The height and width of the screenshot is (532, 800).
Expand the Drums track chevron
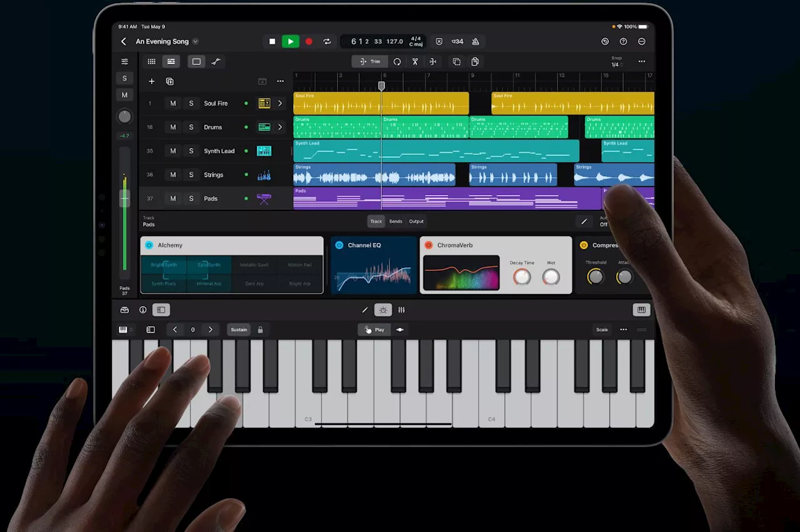coord(279,127)
